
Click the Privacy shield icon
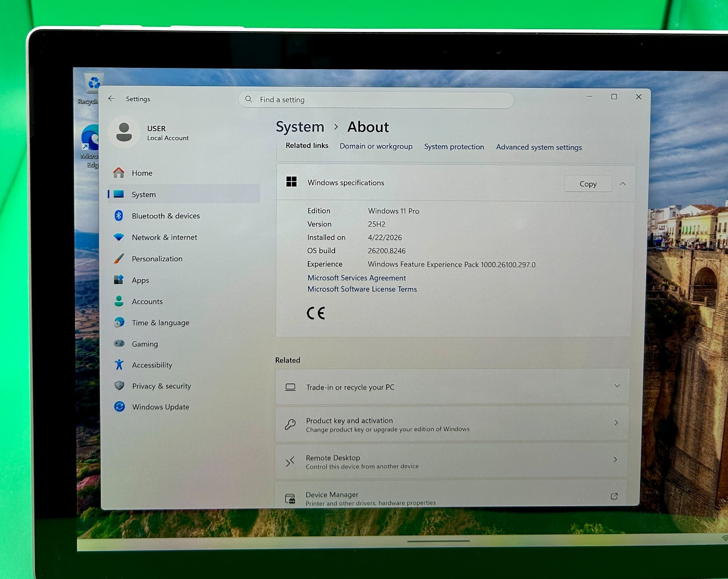coord(119,386)
